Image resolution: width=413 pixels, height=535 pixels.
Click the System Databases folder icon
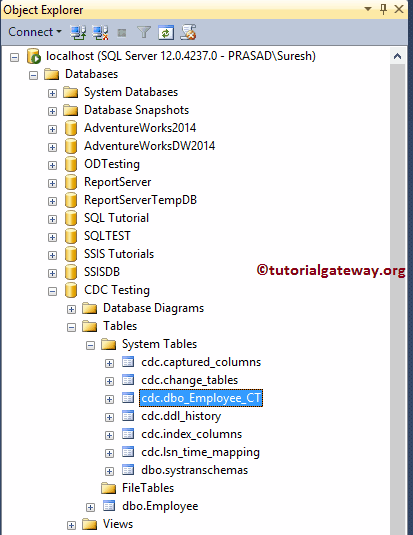pyautogui.click(x=71, y=92)
